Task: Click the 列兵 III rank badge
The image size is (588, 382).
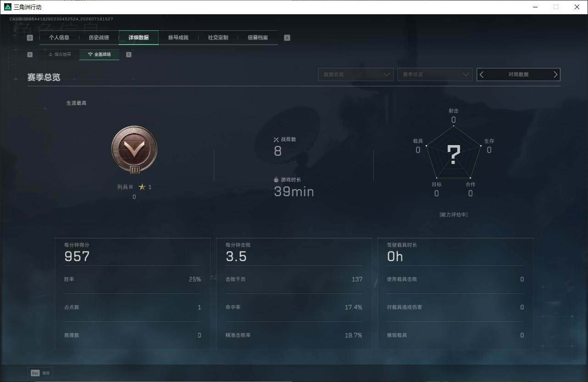Action: click(134, 151)
